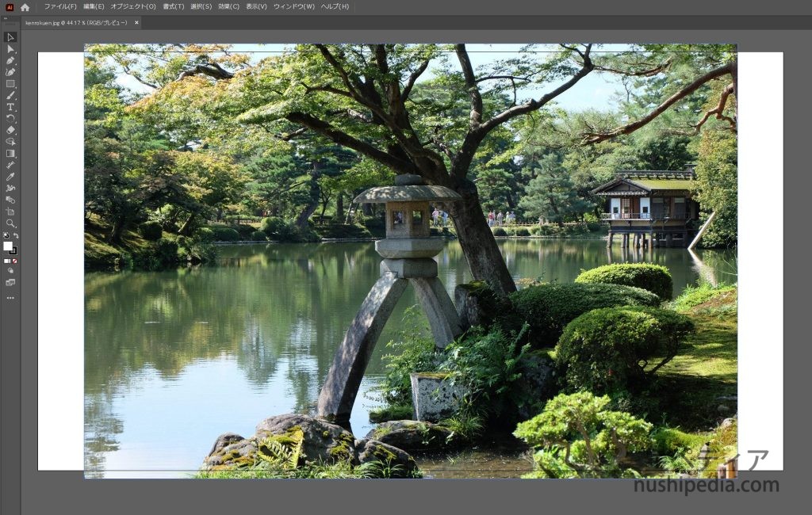Open the ファイル(F) menu
Screen dimensions: 812x515
click(x=60, y=6)
